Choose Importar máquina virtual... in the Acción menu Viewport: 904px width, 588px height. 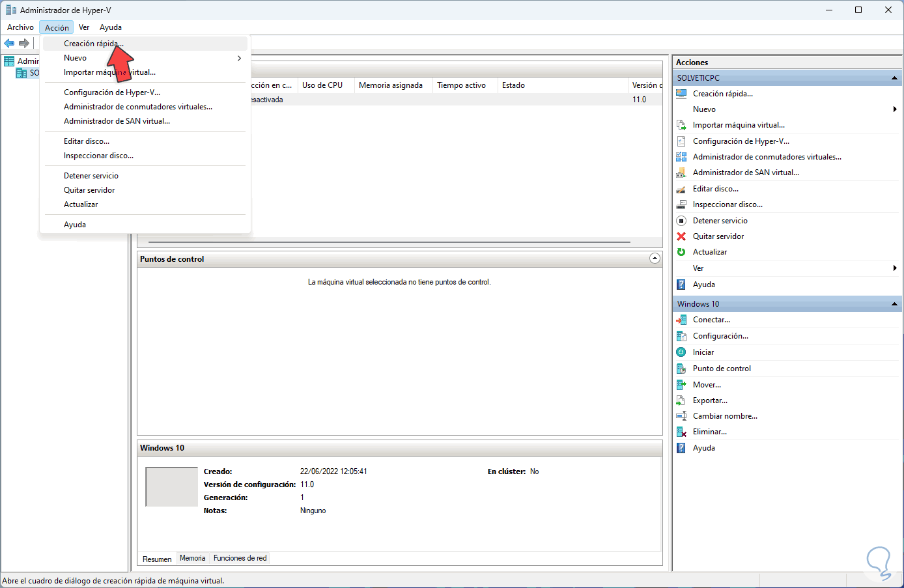pyautogui.click(x=145, y=72)
